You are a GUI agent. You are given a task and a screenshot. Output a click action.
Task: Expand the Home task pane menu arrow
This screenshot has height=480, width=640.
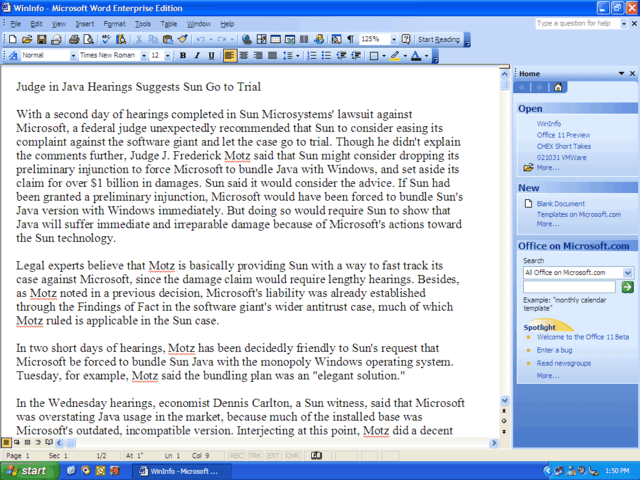(621, 73)
